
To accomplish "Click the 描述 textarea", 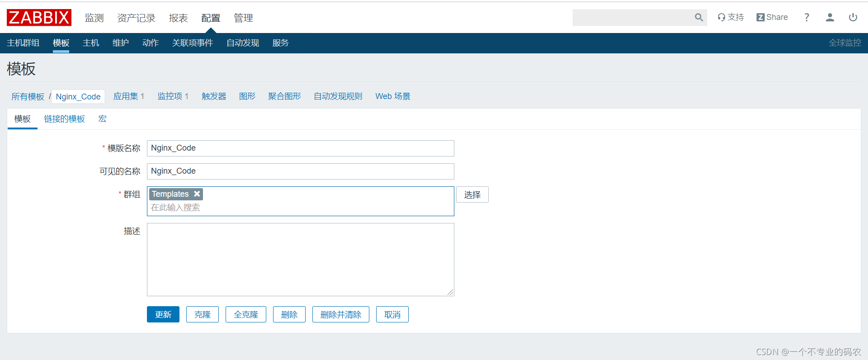I will tap(301, 260).
